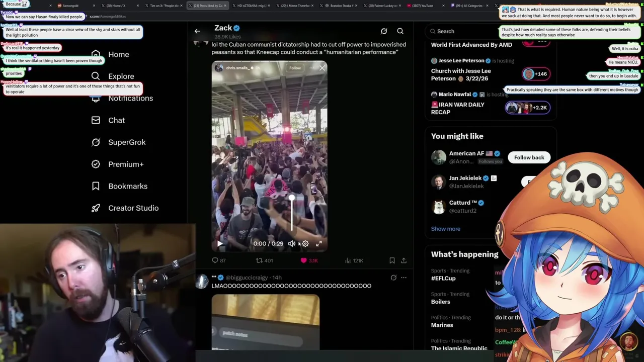Image resolution: width=644 pixels, height=362 pixels.
Task: Click the Home house icon
Action: coord(96,54)
